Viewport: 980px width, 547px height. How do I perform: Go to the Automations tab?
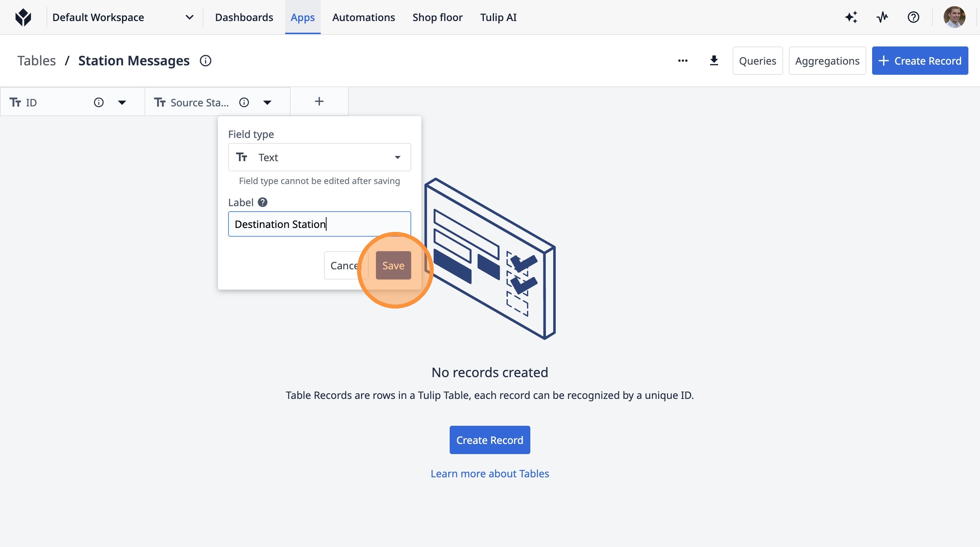pyautogui.click(x=363, y=17)
